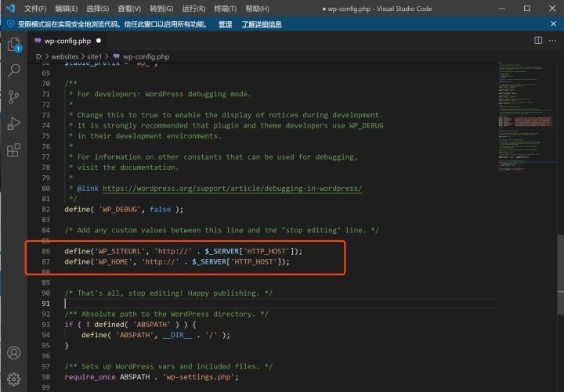Close the restricted mode notification banner
This screenshot has width=564, height=392.
(554, 24)
